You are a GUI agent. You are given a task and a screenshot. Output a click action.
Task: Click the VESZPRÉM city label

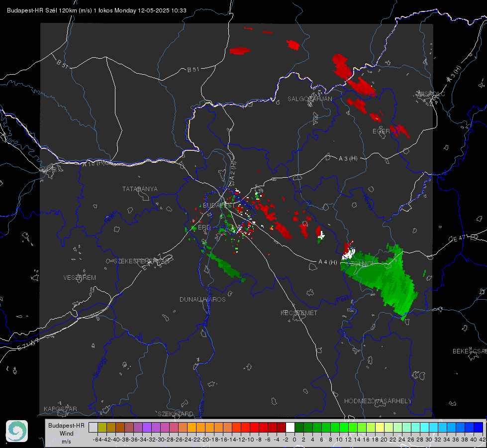80,278
